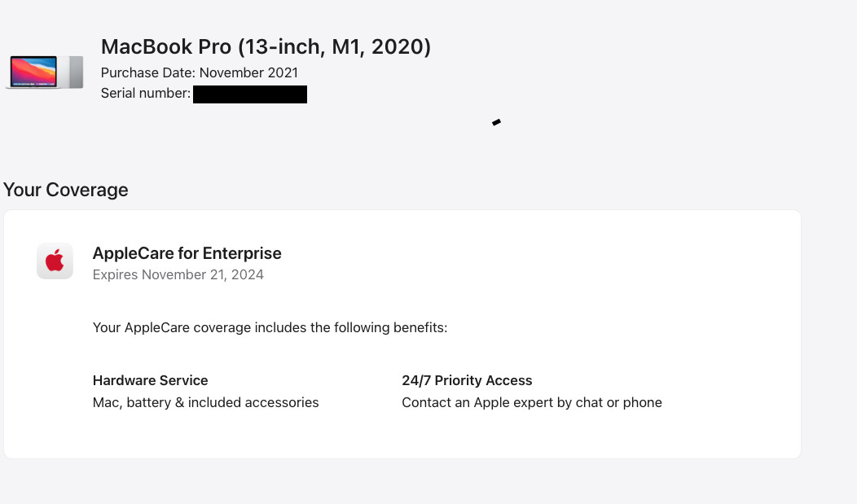Click the redacted serial number black box
Viewport: 857px width, 504px height.
[250, 94]
